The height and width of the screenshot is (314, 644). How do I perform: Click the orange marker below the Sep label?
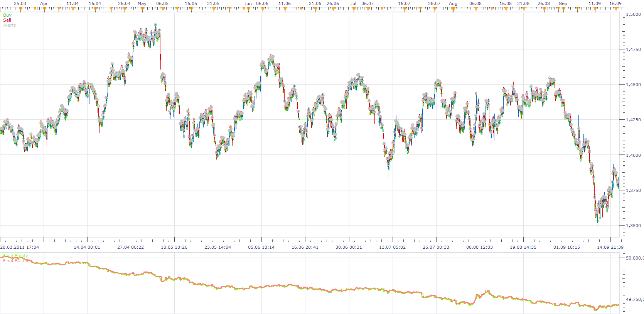click(x=563, y=9)
